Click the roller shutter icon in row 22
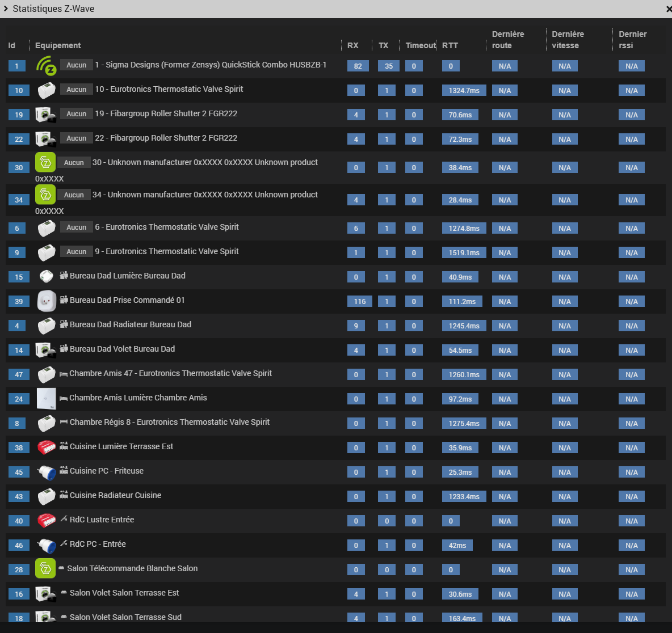Image resolution: width=672 pixels, height=633 pixels. coord(46,139)
